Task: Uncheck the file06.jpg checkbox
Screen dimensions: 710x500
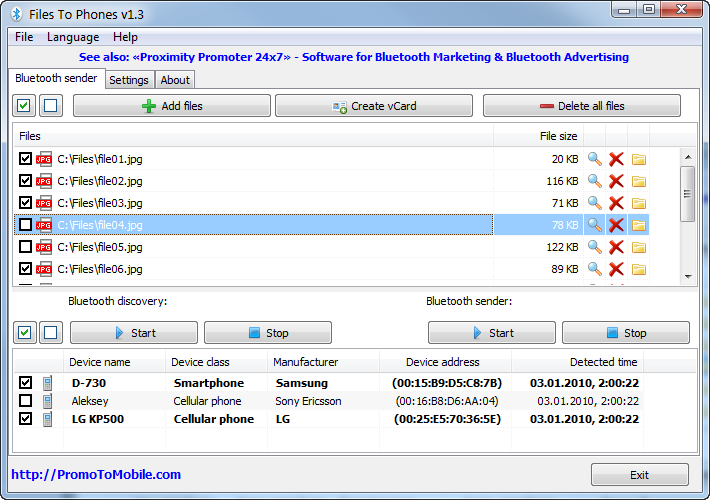Action: [x=25, y=269]
